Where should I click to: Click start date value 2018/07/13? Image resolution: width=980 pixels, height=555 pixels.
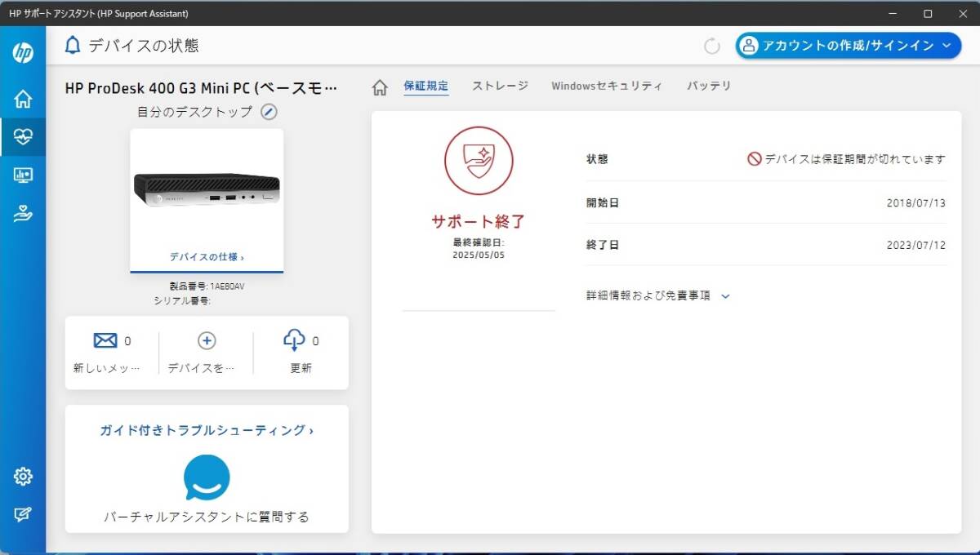coord(916,203)
